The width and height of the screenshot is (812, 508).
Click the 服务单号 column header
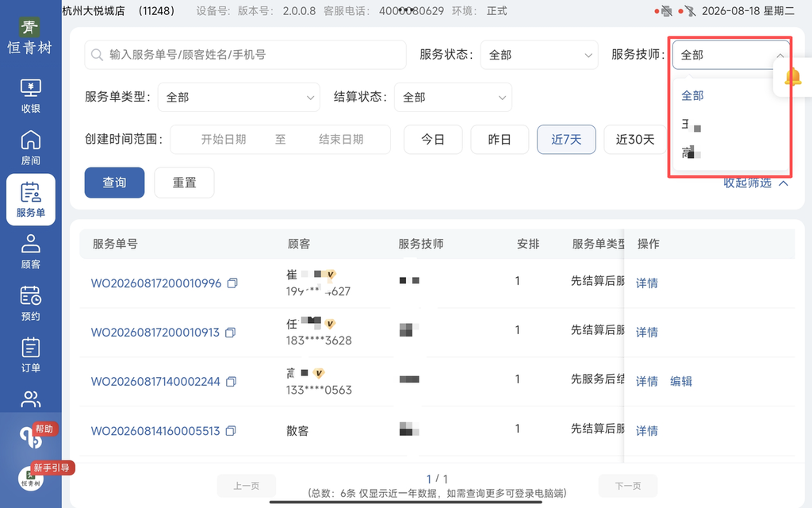115,244
